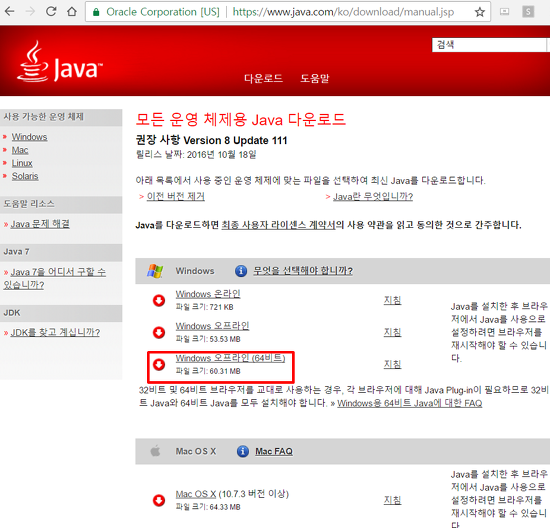Open 지침 link for Windows 온라인 row

click(x=393, y=300)
